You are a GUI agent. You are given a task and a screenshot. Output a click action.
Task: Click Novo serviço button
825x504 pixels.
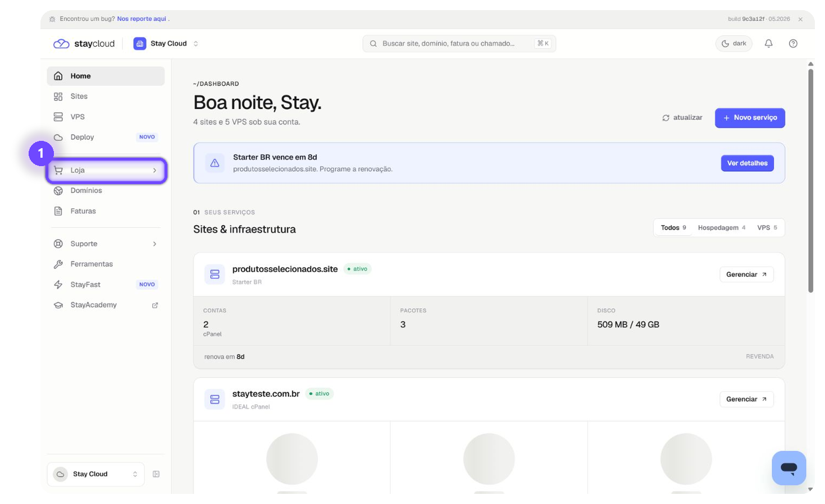pos(750,118)
